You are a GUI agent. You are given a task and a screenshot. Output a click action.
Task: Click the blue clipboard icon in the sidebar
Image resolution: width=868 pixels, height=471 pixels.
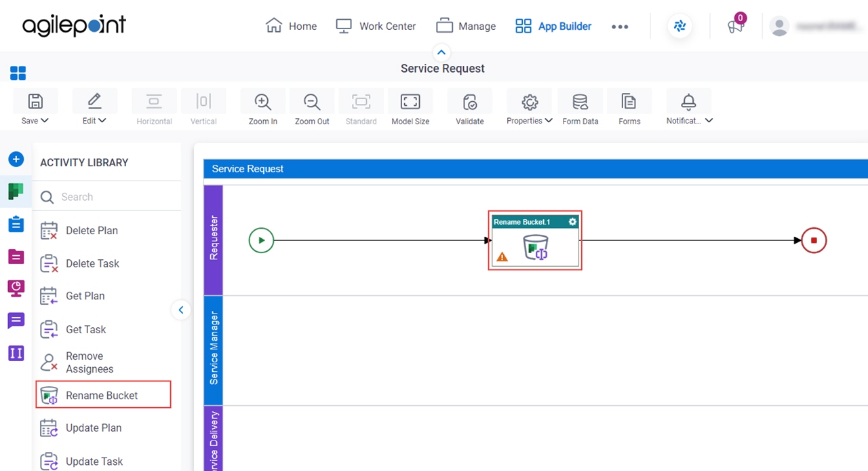click(x=16, y=224)
